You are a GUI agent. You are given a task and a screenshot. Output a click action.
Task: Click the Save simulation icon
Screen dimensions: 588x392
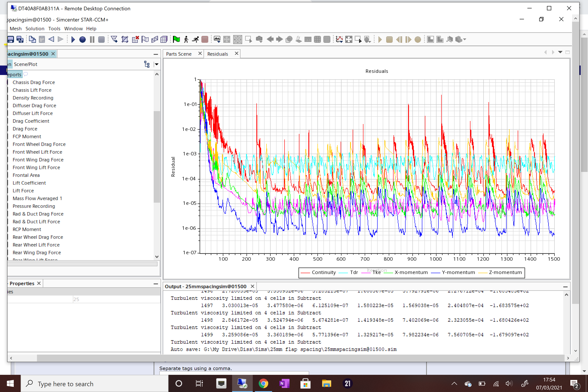click(x=11, y=40)
